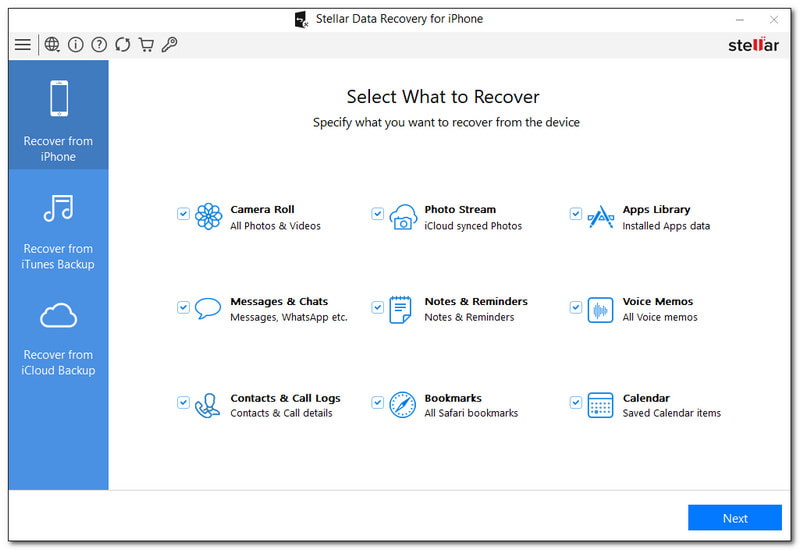This screenshot has height=550, width=800.
Task: Click the Messages & Chats label
Action: point(279,302)
